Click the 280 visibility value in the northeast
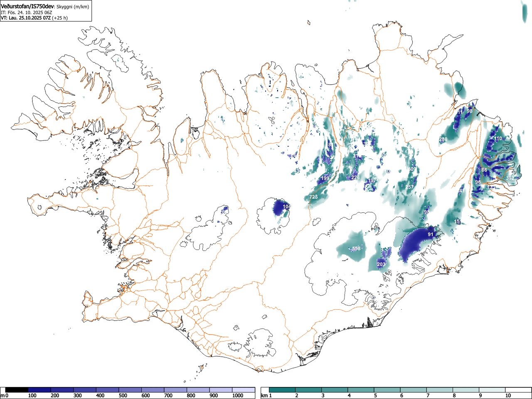The width and height of the screenshot is (532, 399). (x=443, y=139)
